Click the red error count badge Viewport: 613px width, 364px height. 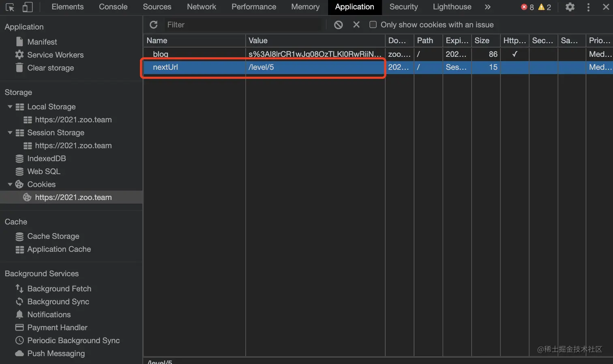point(527,7)
